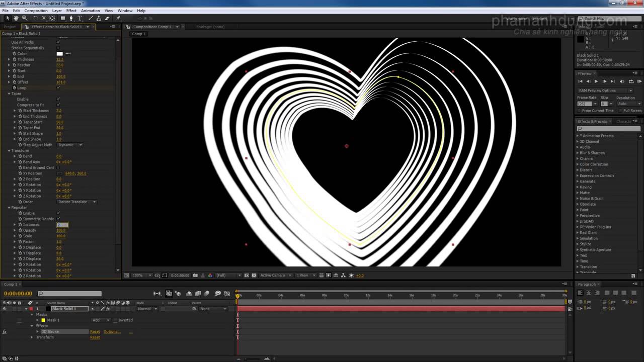Toggle the Loop checkbox in Effect Controls
Viewport: 644px width, 362px height.
[58, 87]
